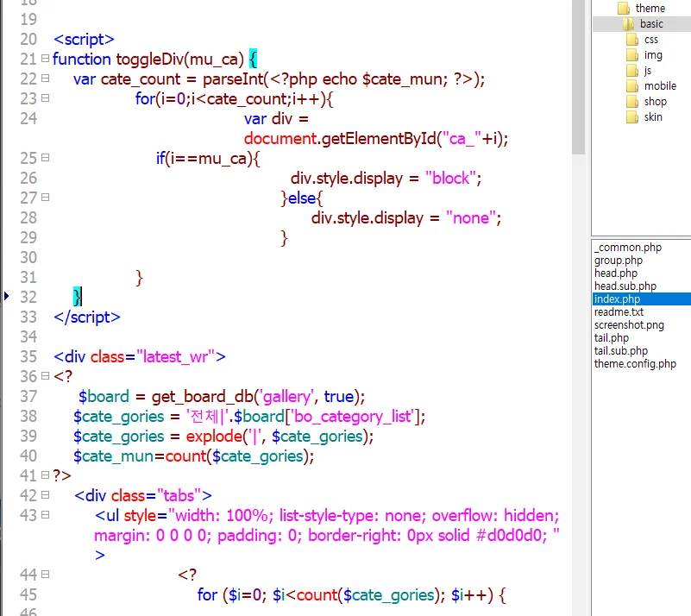Select the skin folder name in tree
Viewport: 691px width, 616px height.
tap(653, 116)
